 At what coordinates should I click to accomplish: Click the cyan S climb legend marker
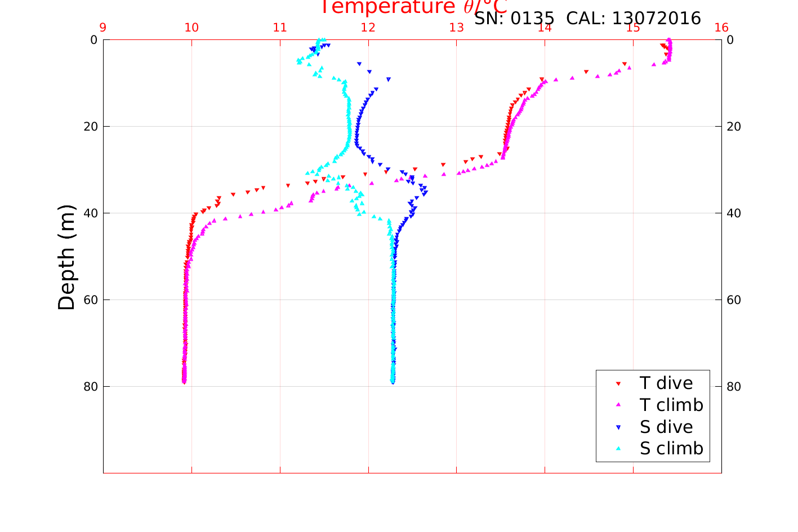point(618,449)
